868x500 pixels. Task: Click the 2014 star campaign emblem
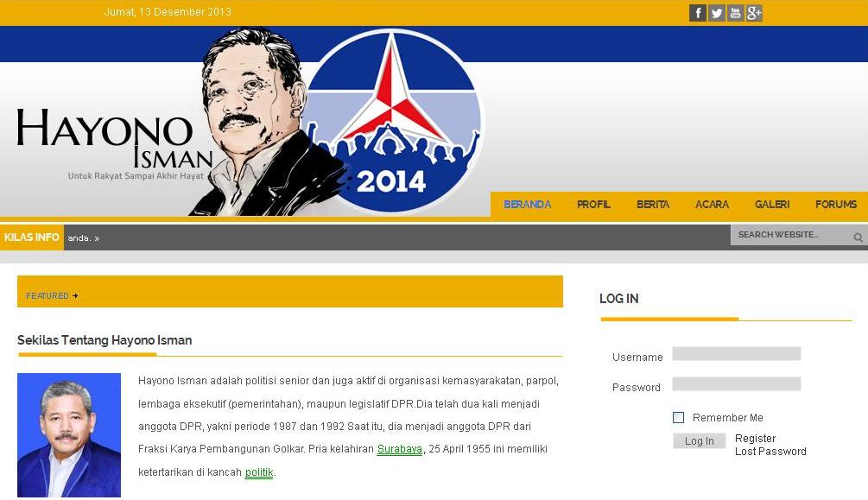point(399,121)
